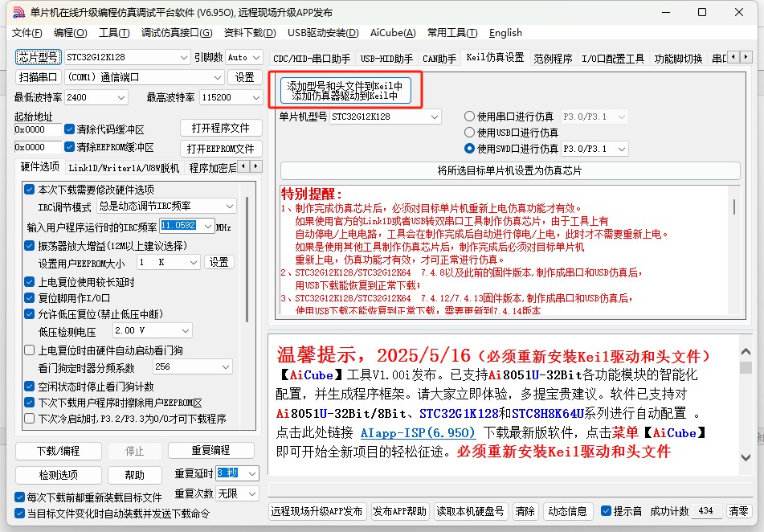The height and width of the screenshot is (532, 764).
Task: Click right arrow of hardware options tab strip
Action: point(256,166)
